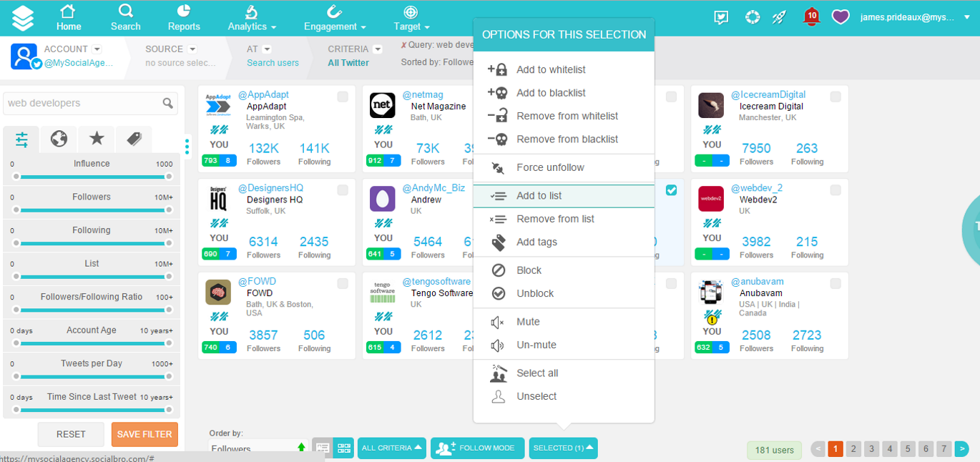Switch to globe filter tab
This screenshot has width=980, height=462.
click(x=59, y=139)
